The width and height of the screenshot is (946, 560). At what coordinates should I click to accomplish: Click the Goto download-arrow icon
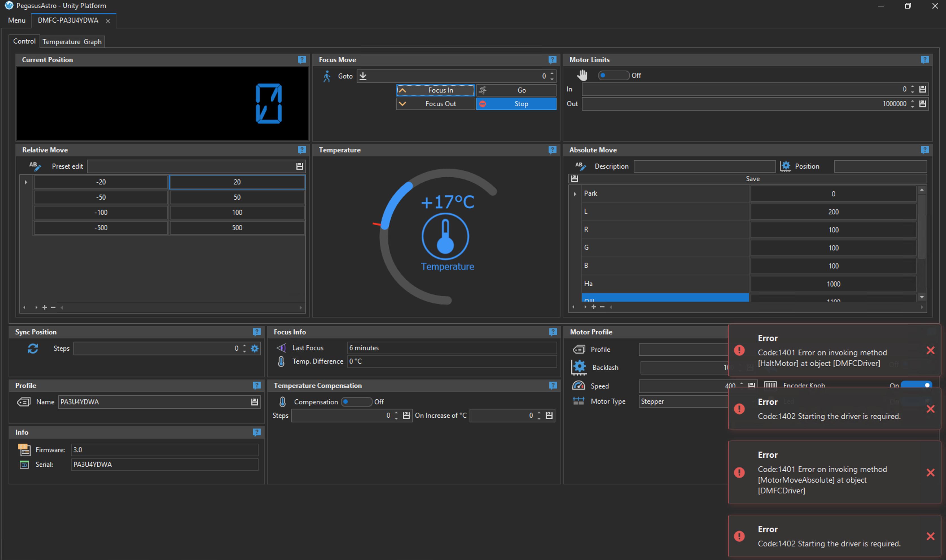coord(363,76)
